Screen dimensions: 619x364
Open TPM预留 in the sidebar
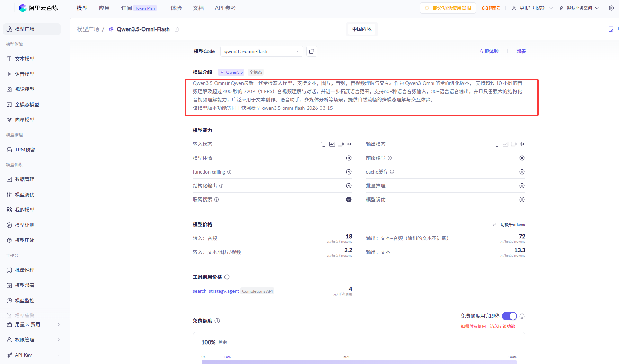[x=32, y=150]
